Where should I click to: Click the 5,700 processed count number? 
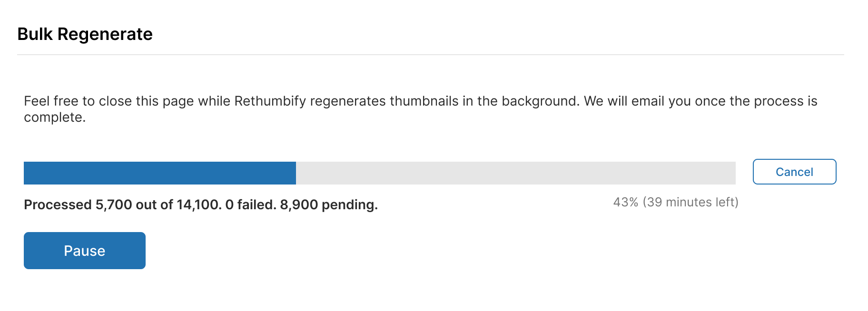coord(114,204)
